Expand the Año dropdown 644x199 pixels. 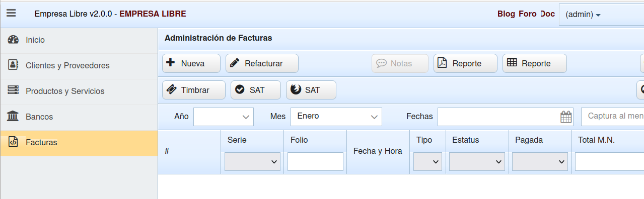pos(224,117)
